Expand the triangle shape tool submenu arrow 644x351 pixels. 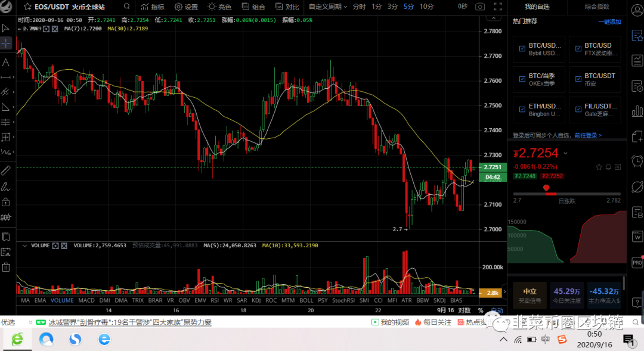coord(14,107)
